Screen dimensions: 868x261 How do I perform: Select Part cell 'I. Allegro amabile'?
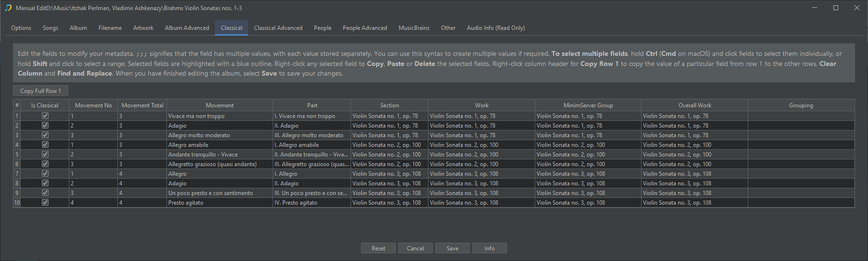pyautogui.click(x=312, y=145)
